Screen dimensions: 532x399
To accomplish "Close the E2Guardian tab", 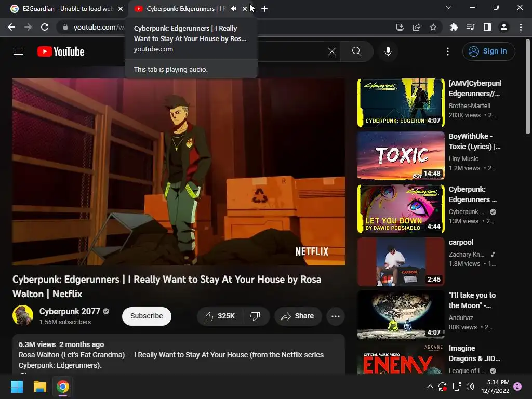I will click(x=121, y=9).
